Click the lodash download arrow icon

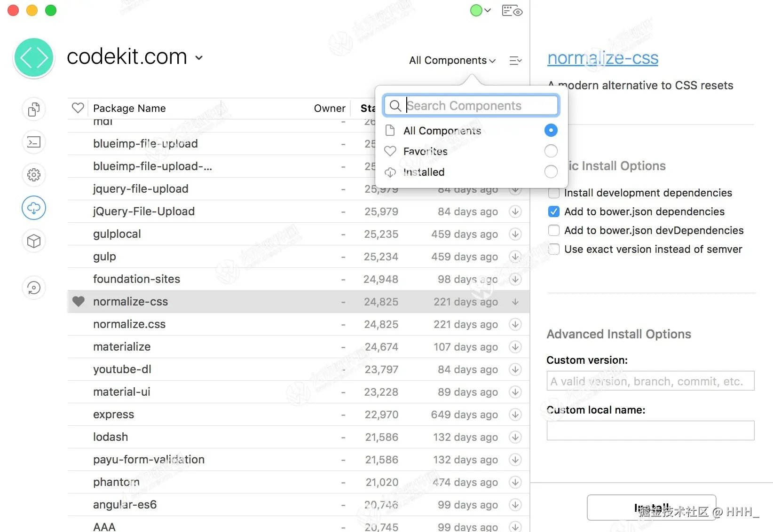coord(515,437)
